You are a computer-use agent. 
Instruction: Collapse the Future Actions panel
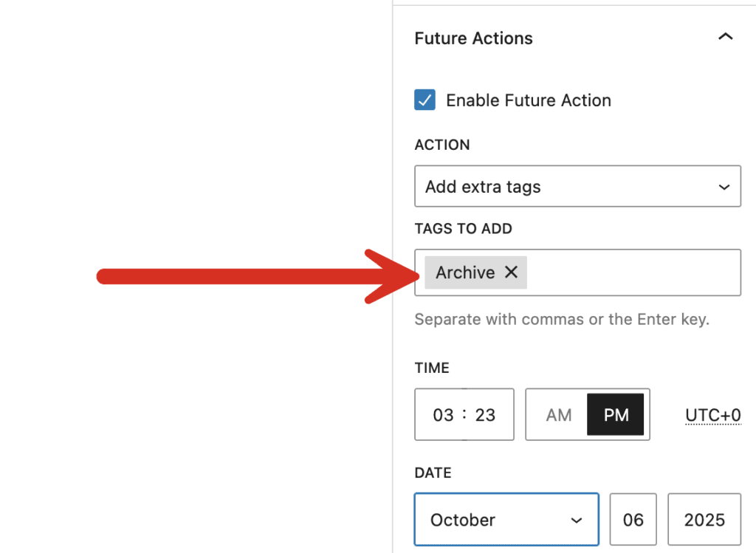pos(725,36)
